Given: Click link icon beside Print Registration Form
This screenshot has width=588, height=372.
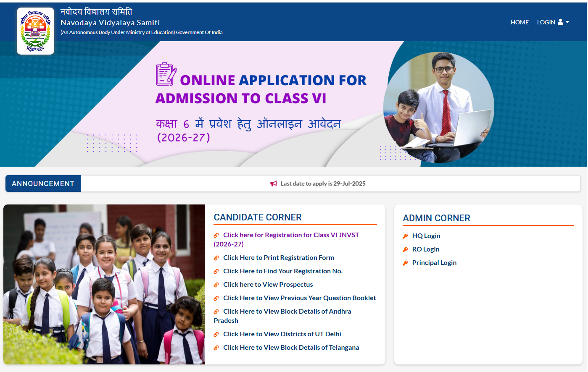Looking at the screenshot, I should coord(216,258).
